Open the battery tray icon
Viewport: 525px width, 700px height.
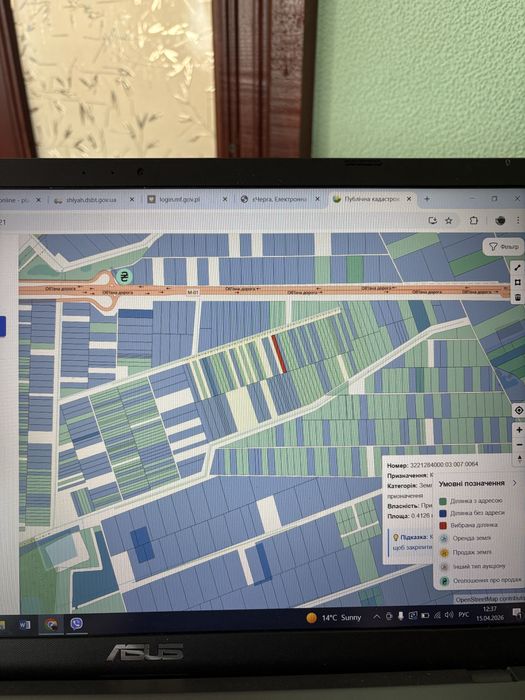pyautogui.click(x=425, y=616)
